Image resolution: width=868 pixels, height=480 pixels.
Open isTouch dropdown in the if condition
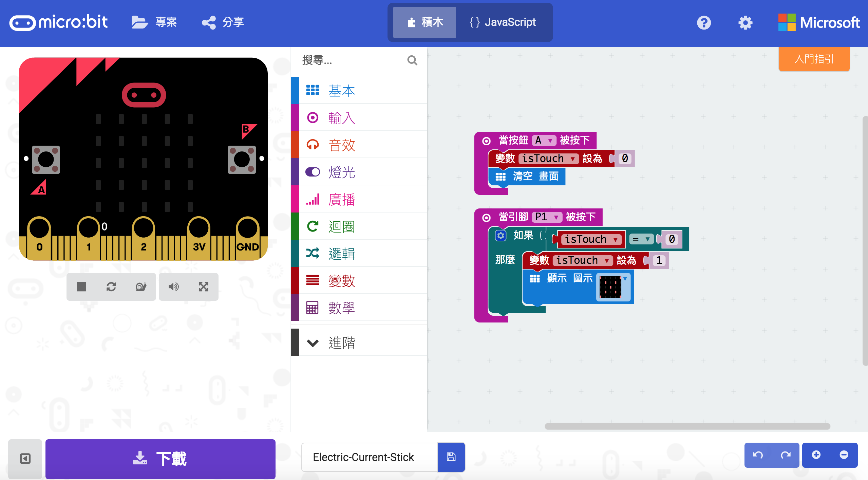click(591, 239)
